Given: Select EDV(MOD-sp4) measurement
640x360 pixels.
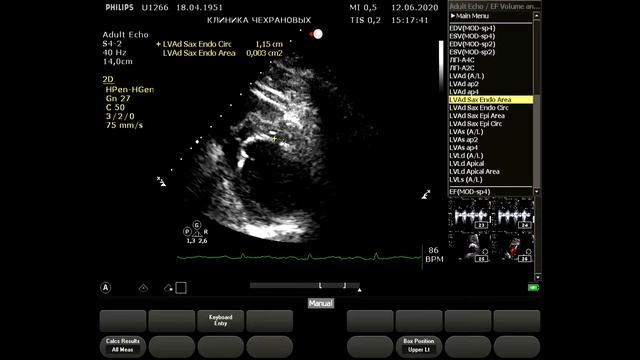Looking at the screenshot, I should [x=472, y=28].
